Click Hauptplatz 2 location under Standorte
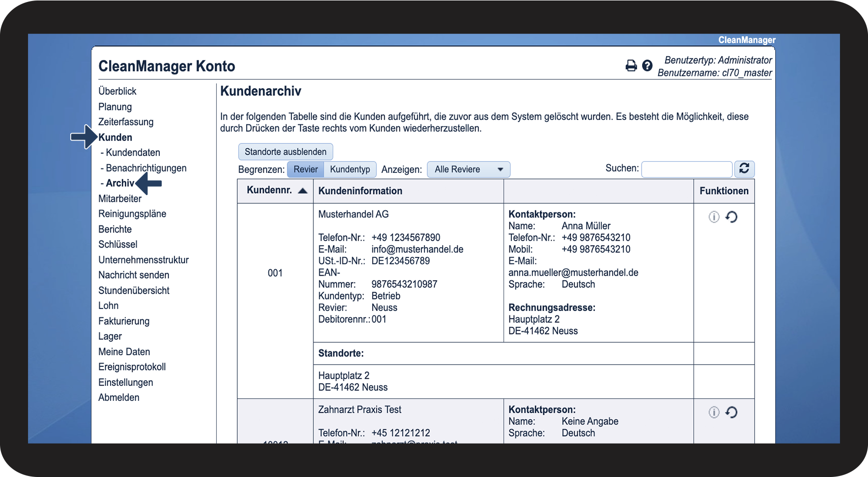868x477 pixels. (344, 375)
